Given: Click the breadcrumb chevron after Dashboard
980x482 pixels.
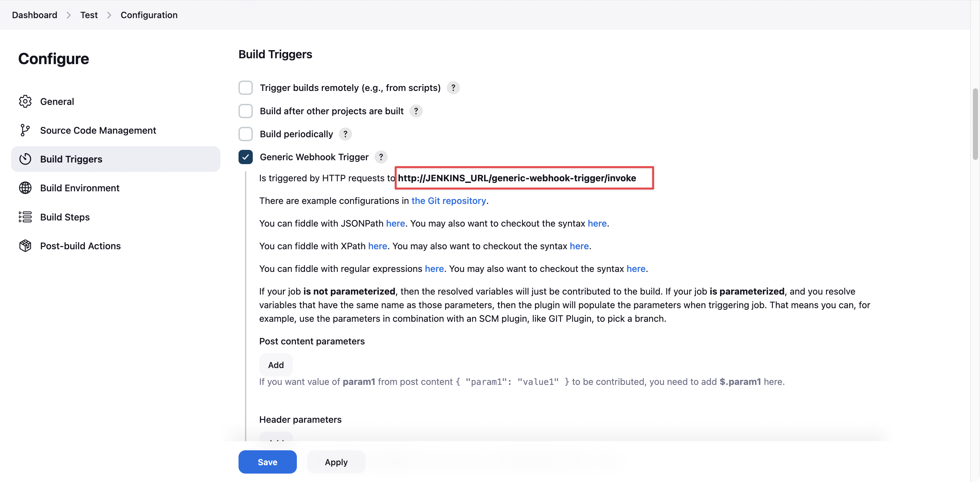Looking at the screenshot, I should [68, 15].
